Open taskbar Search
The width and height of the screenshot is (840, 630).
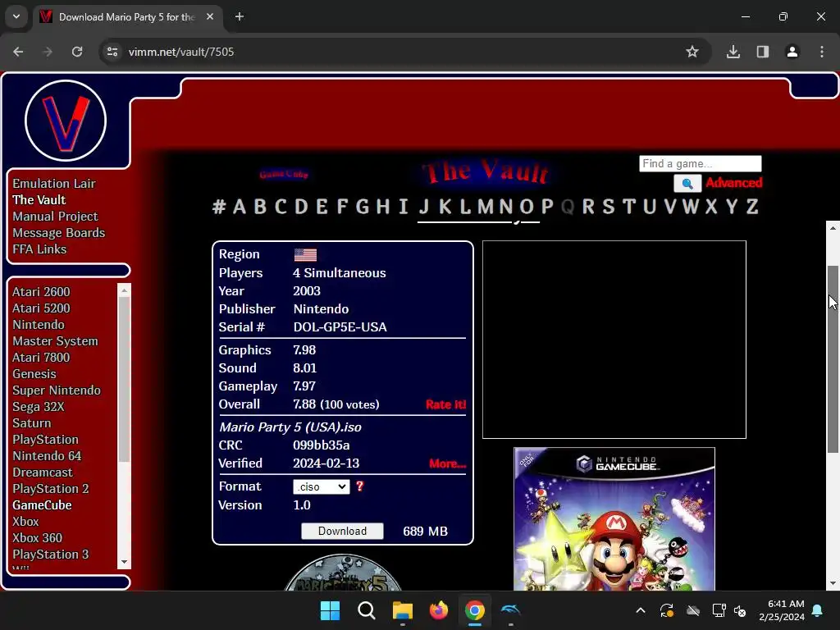coord(367,610)
